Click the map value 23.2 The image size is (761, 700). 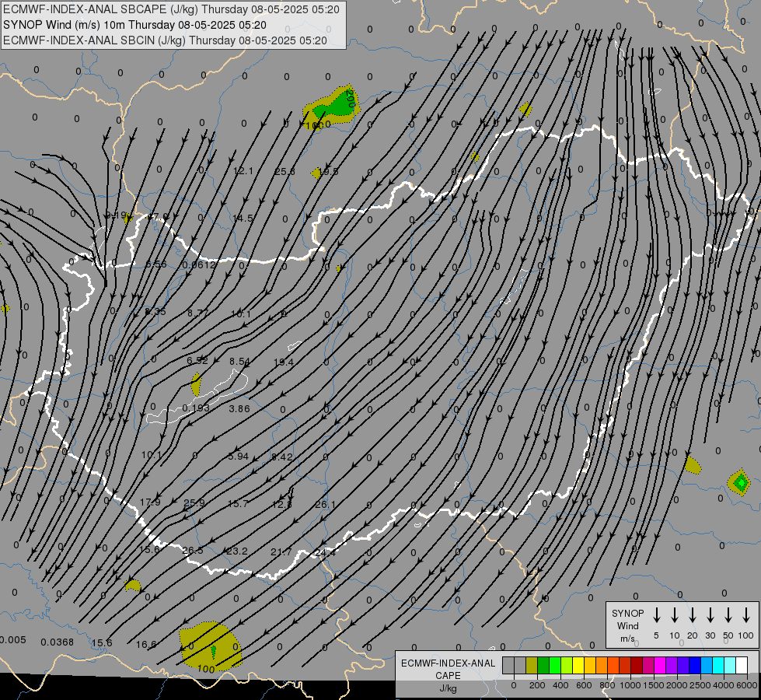click(237, 551)
